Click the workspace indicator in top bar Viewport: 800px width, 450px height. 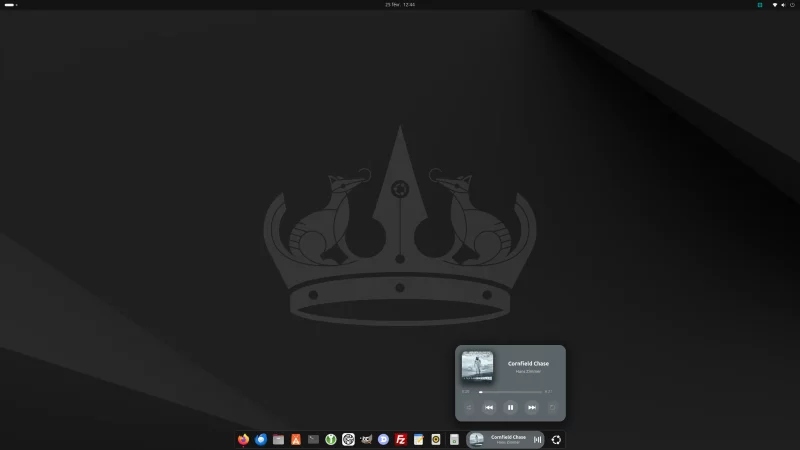coord(11,5)
